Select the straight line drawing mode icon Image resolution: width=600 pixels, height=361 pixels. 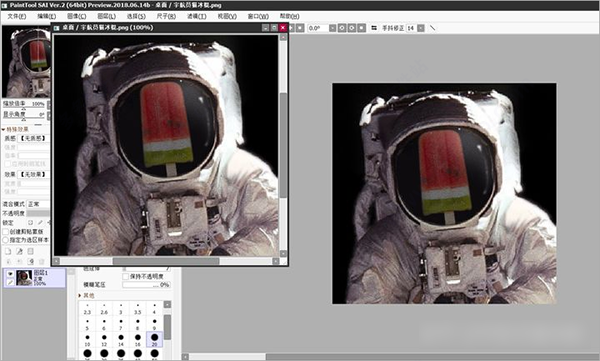pyautogui.click(x=432, y=28)
